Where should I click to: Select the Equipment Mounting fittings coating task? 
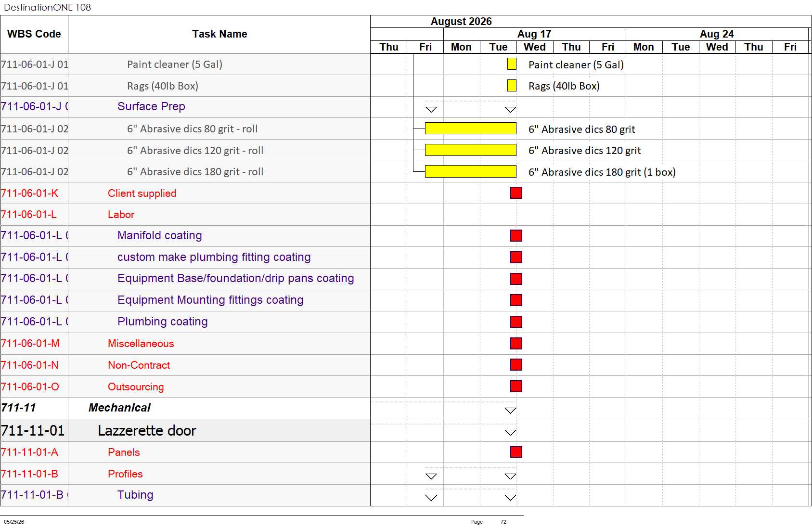click(x=210, y=300)
